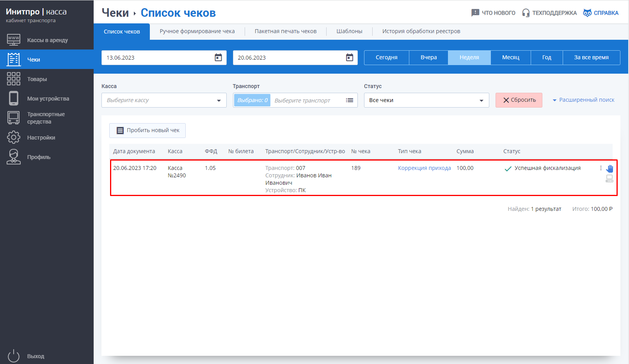Open Мои устройства in sidebar
The image size is (629, 364).
point(48,99)
